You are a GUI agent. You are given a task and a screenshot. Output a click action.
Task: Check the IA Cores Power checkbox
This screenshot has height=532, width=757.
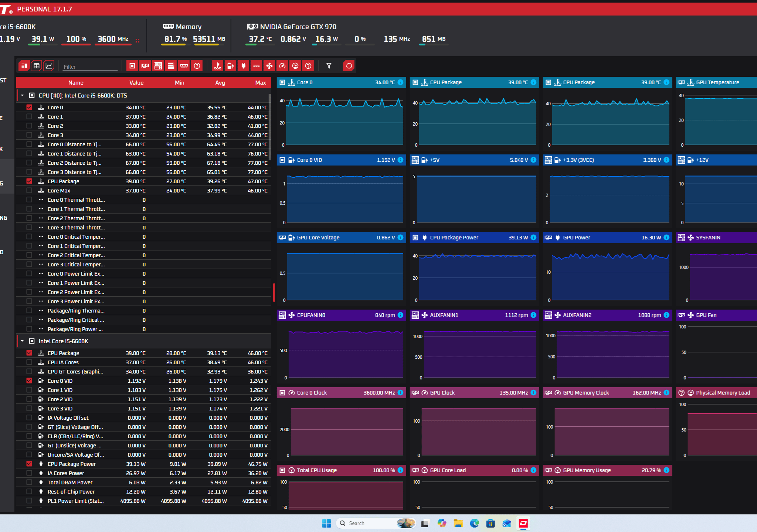tap(29, 473)
